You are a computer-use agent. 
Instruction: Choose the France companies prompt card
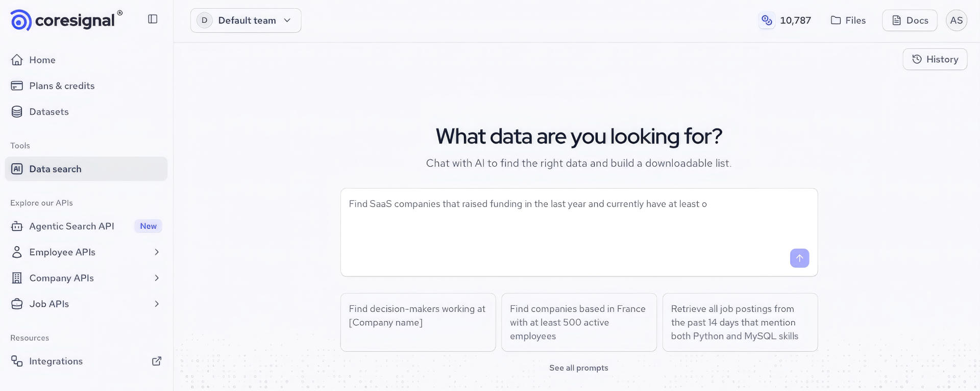[579, 322]
